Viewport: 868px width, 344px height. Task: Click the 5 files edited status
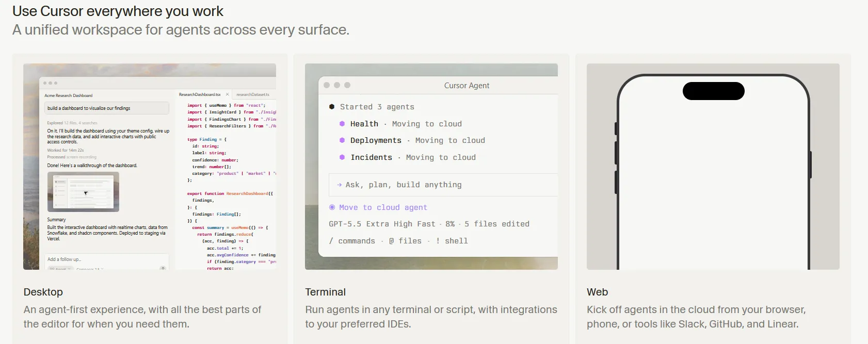(x=497, y=224)
